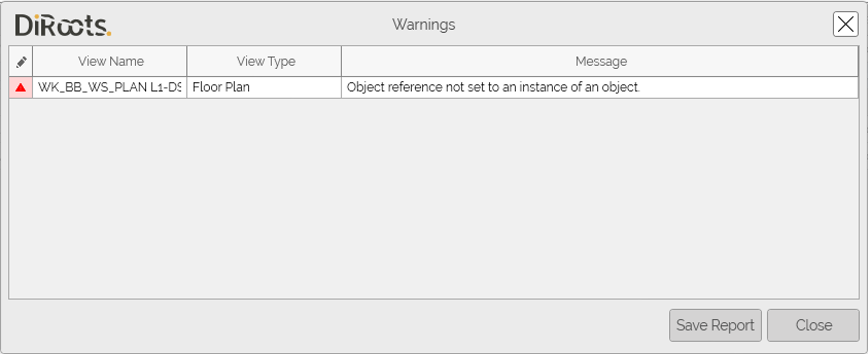The image size is (868, 354).
Task: Sort by the View Name column header
Action: point(110,61)
